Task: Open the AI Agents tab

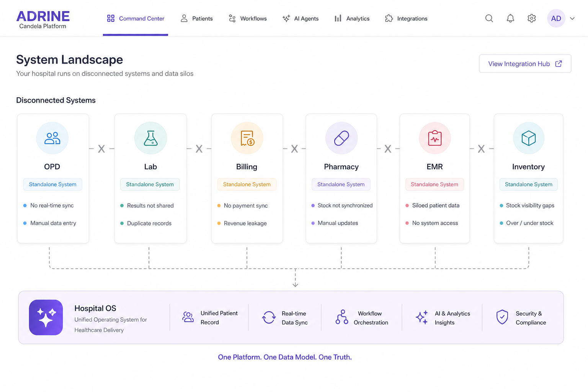Action: (300, 18)
